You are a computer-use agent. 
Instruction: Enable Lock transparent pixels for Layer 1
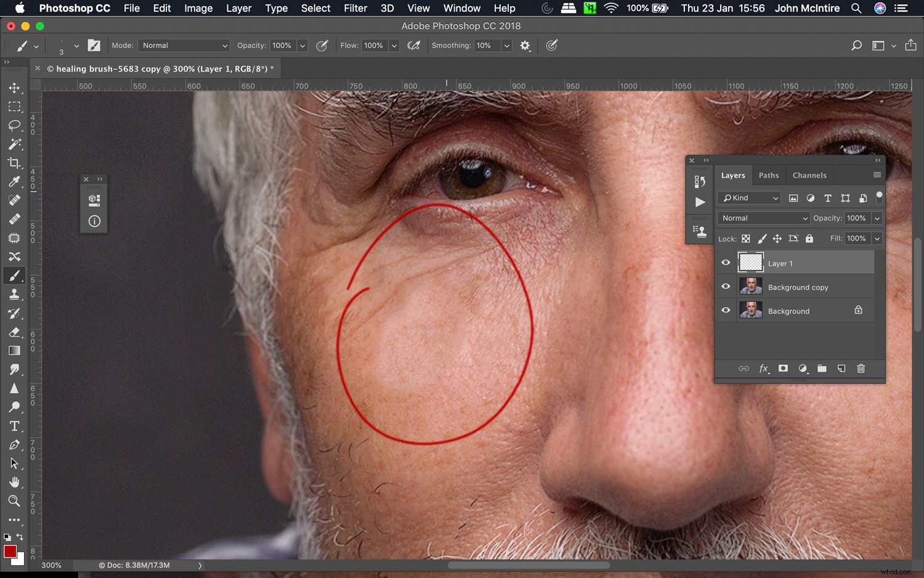tap(746, 238)
